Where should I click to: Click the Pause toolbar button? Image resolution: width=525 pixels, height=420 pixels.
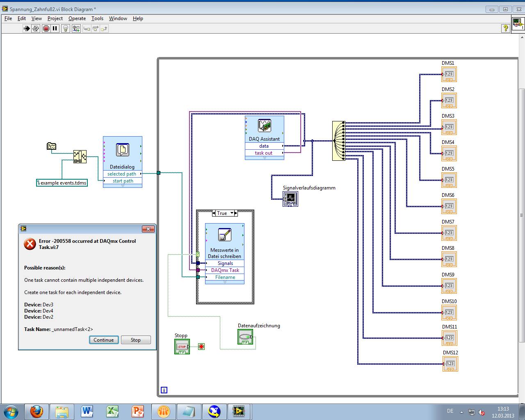click(55, 28)
